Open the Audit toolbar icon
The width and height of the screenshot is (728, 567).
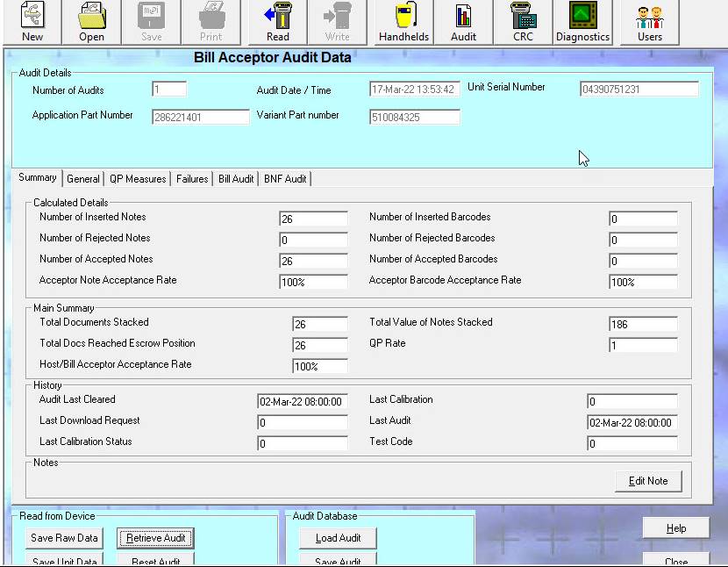pos(463,22)
